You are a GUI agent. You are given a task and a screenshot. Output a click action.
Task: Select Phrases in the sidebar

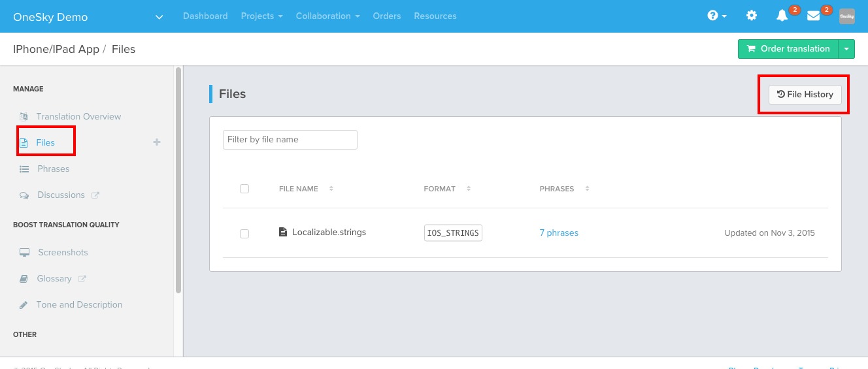[54, 168]
